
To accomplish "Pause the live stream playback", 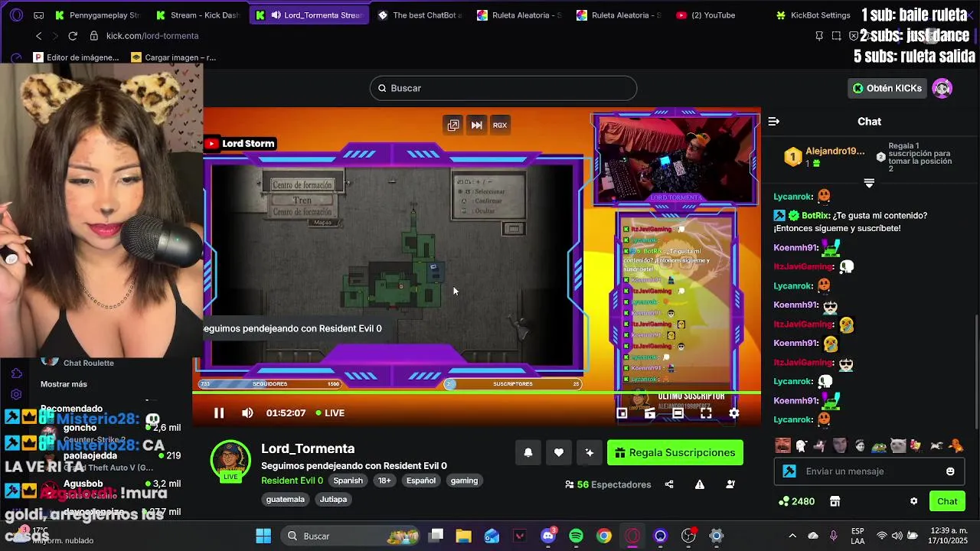I will tap(219, 413).
